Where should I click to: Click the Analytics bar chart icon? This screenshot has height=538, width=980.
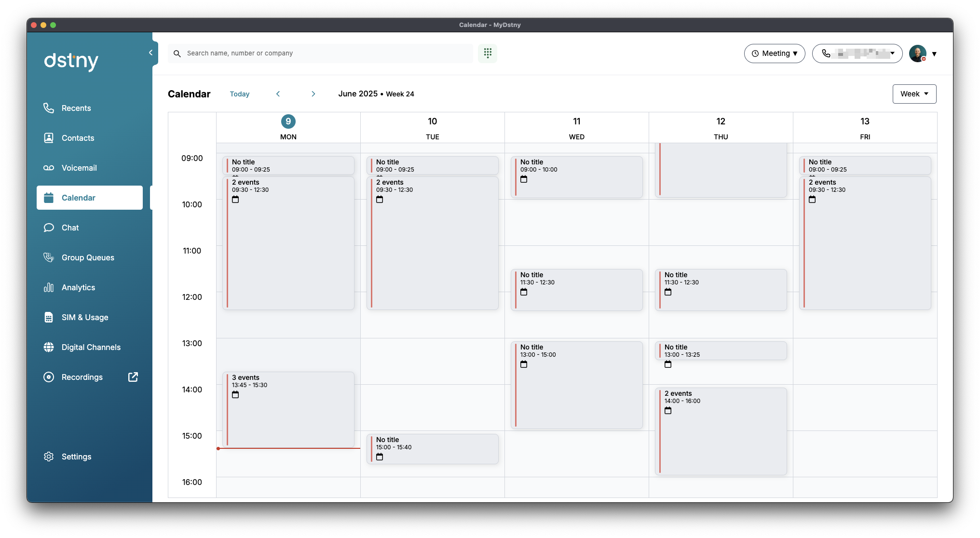pyautogui.click(x=49, y=287)
